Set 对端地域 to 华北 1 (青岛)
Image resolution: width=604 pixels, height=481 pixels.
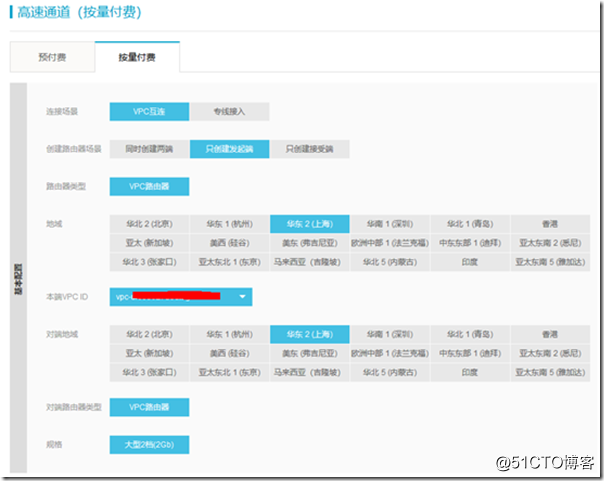pyautogui.click(x=470, y=334)
